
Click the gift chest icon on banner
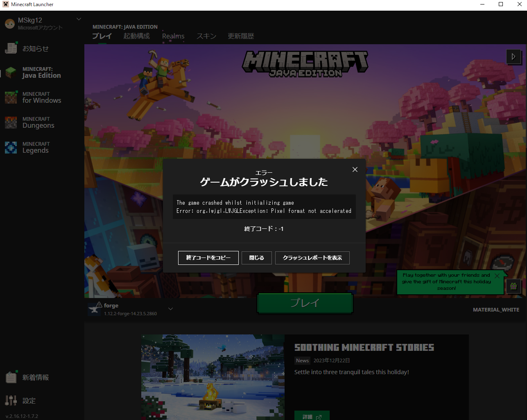pos(513,286)
